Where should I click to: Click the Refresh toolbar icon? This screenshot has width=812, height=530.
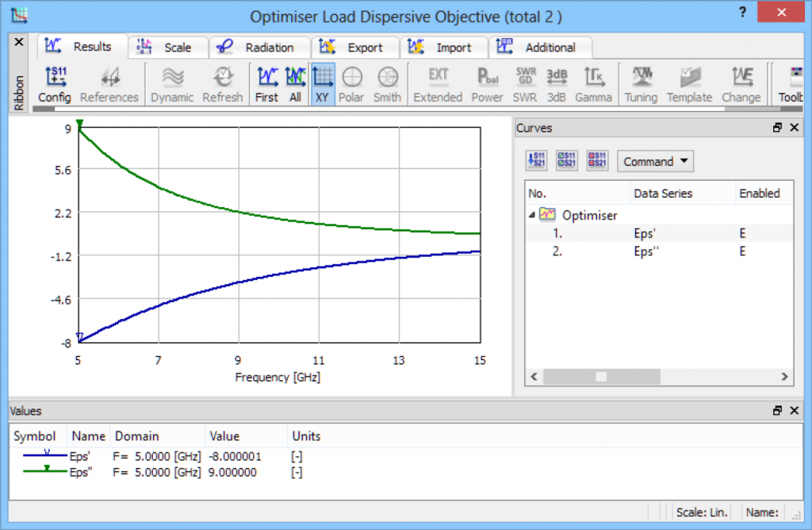(x=223, y=84)
